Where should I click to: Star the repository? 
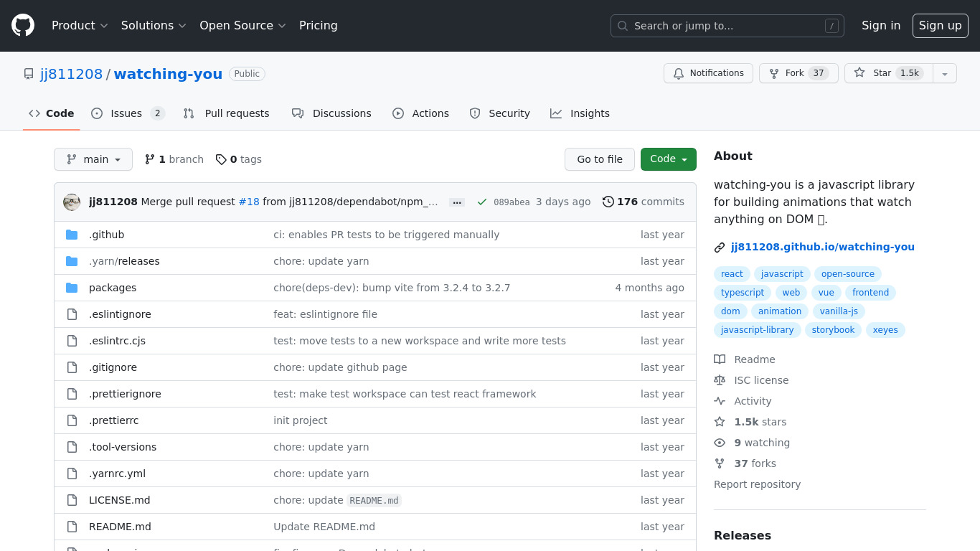coord(888,73)
